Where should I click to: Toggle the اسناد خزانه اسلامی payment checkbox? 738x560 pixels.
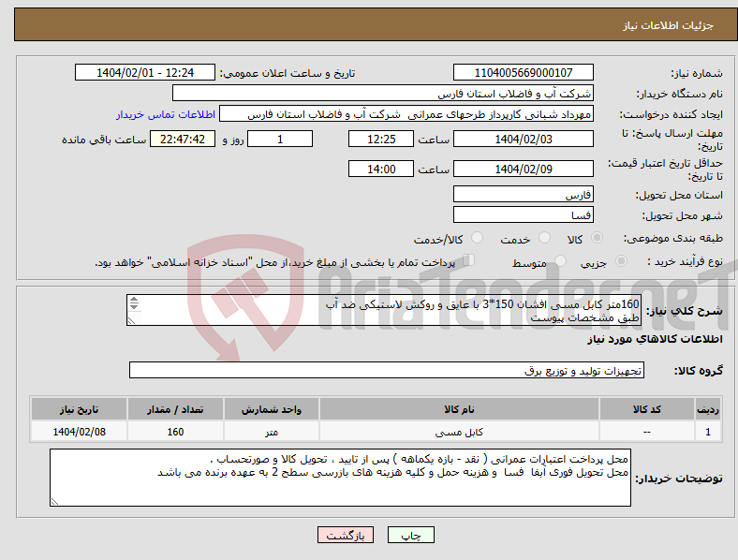click(469, 260)
